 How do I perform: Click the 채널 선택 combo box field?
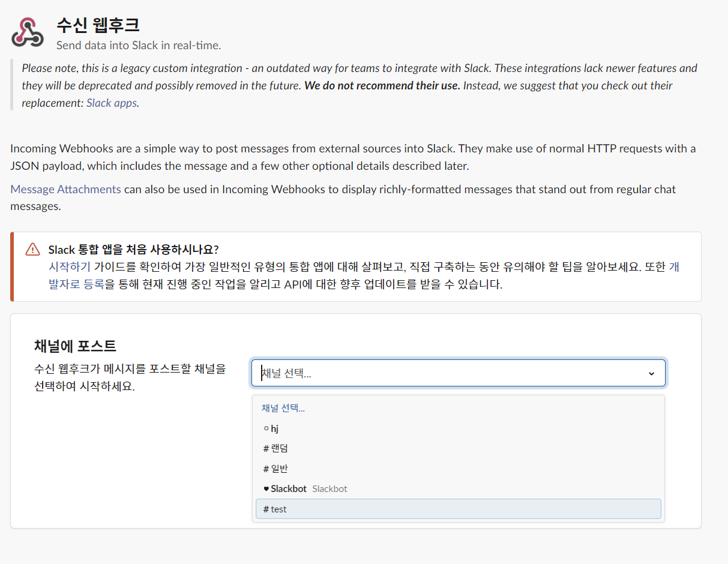459,373
